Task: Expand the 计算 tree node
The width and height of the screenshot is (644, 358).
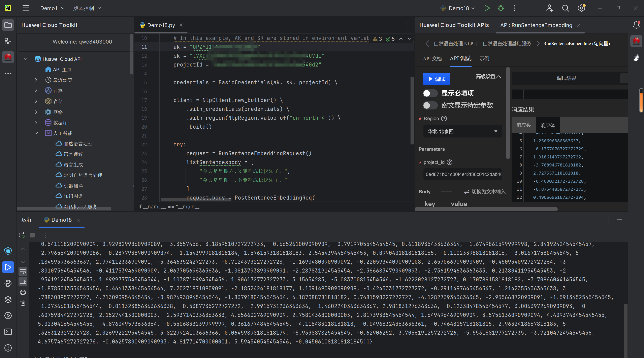Action: [x=36, y=90]
